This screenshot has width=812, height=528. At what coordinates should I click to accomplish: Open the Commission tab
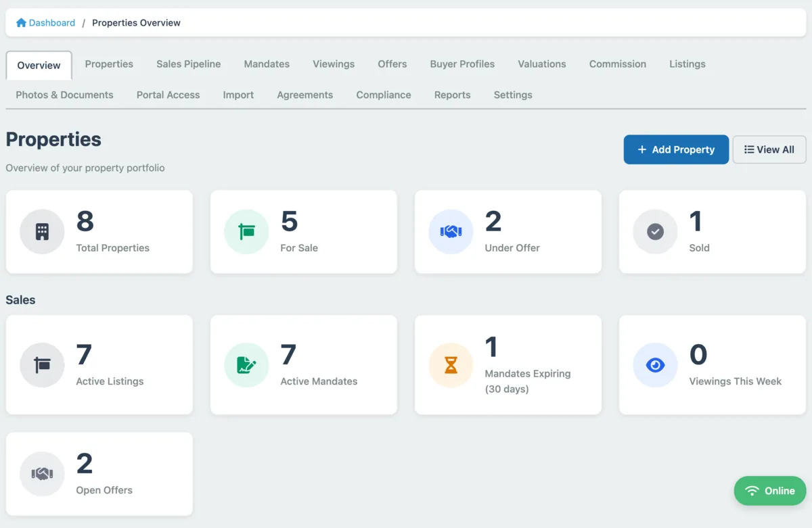(x=618, y=64)
